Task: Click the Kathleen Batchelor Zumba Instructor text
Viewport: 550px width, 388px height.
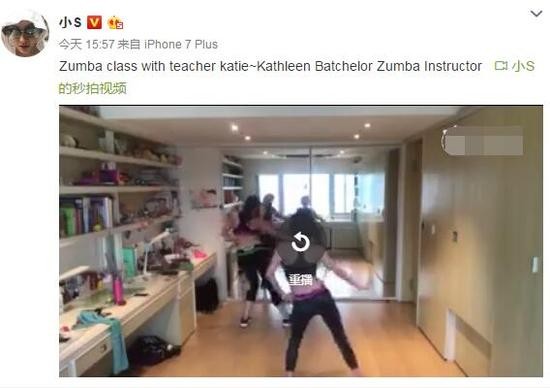Action: pos(369,66)
